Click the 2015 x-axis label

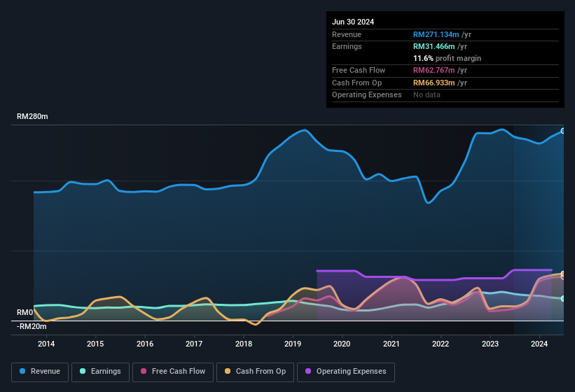(95, 344)
